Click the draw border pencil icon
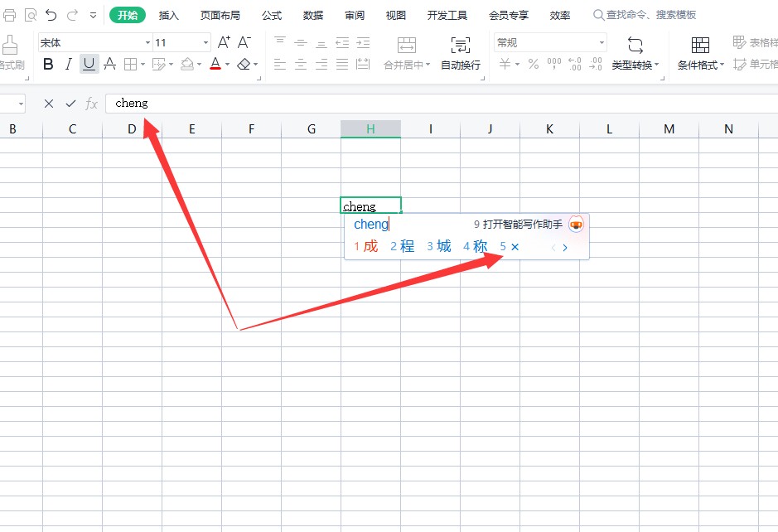The width and height of the screenshot is (778, 532). 159,64
